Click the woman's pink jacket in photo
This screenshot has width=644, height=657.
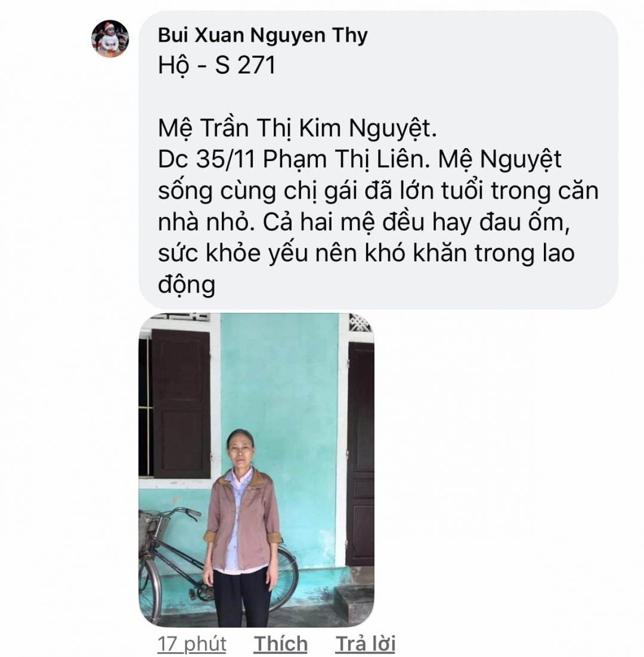pyautogui.click(x=243, y=520)
